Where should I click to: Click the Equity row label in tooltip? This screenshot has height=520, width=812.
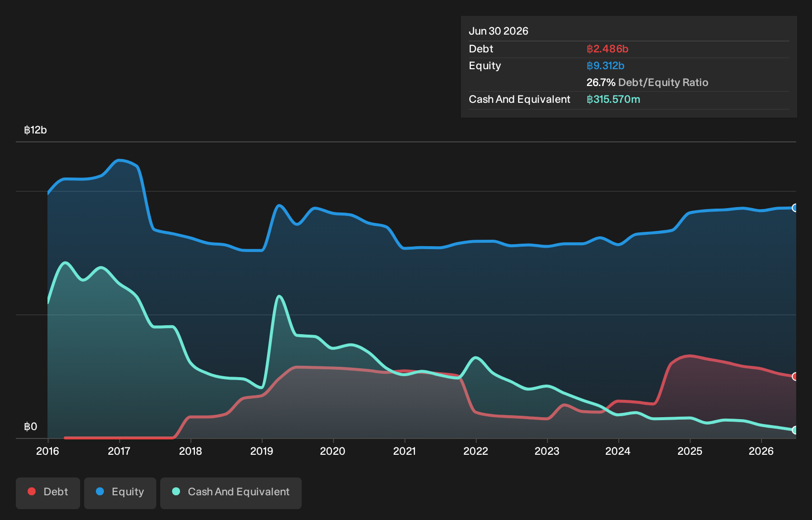485,66
